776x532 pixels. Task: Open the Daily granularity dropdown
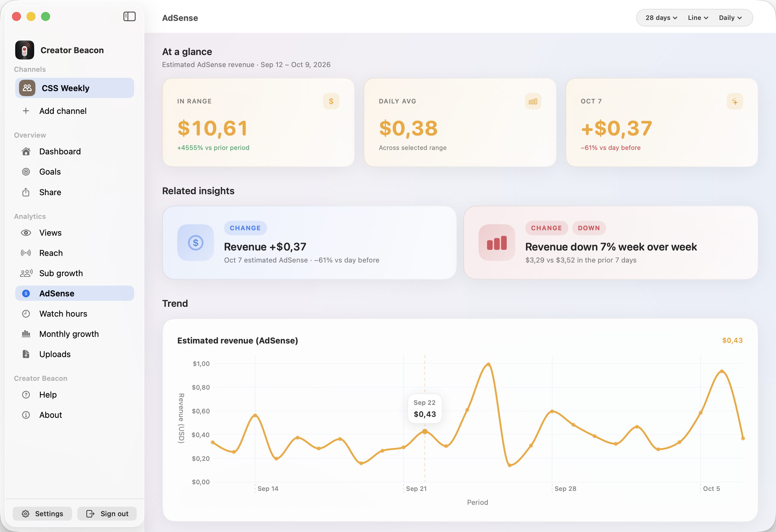(x=730, y=18)
